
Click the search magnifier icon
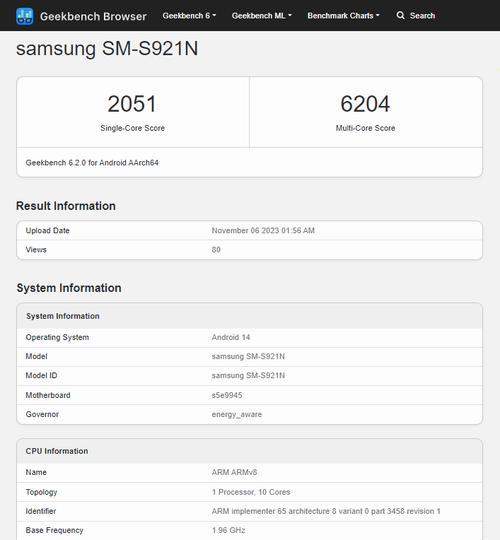(400, 15)
